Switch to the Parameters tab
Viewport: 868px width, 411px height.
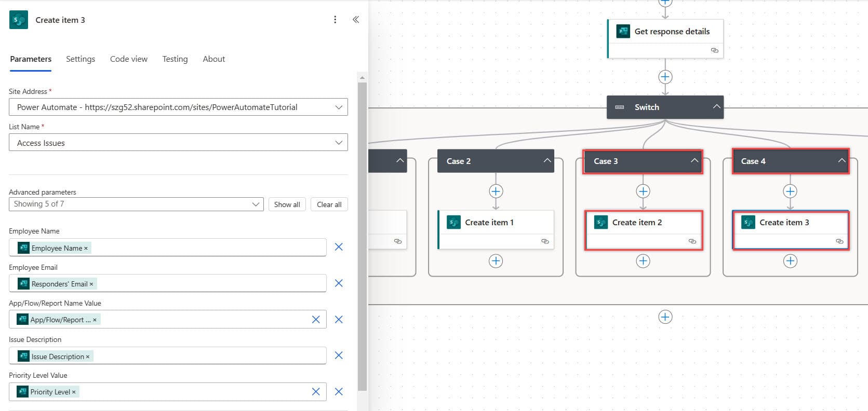(x=31, y=59)
